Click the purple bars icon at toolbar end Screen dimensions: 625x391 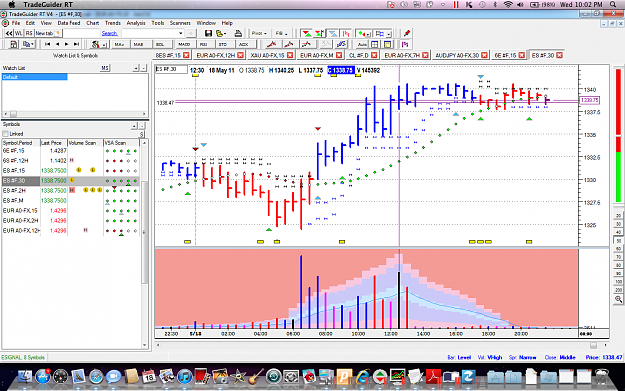pyautogui.click(x=405, y=44)
